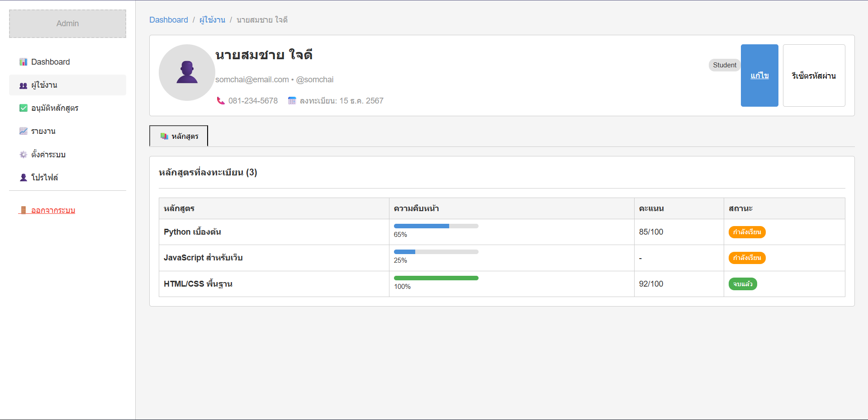Follow the ผู้ใช้งาน breadcrumb link
The image size is (868, 420).
click(212, 20)
